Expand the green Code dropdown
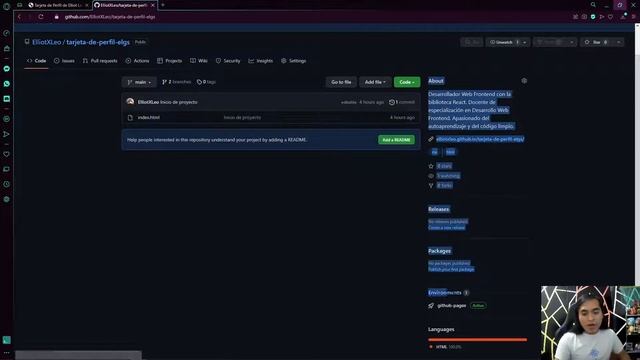This screenshot has width=640, height=360. (x=407, y=82)
